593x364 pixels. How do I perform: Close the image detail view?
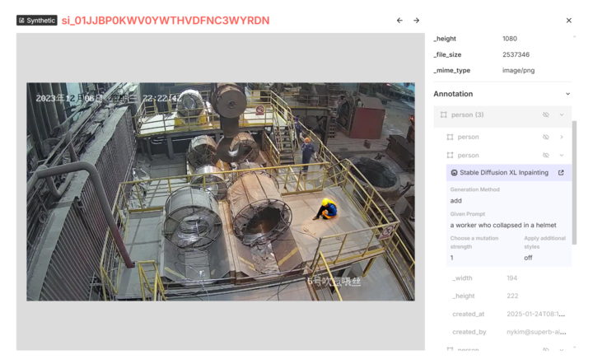[x=569, y=21]
